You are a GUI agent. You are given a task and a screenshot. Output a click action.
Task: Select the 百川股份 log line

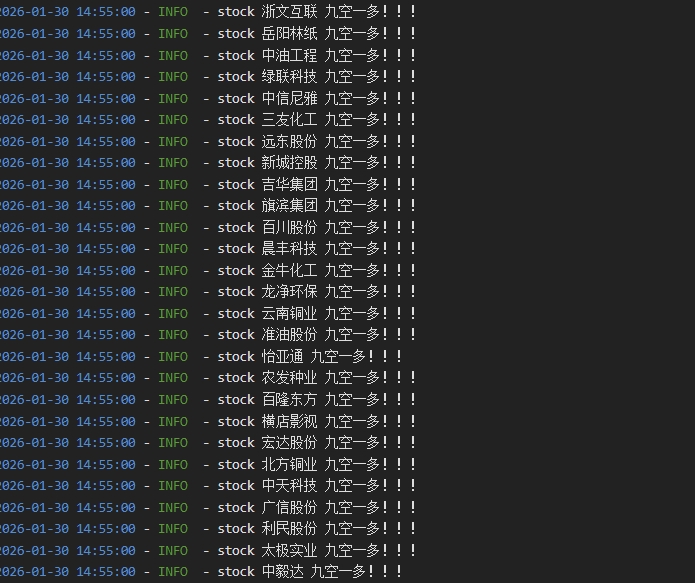point(207,227)
